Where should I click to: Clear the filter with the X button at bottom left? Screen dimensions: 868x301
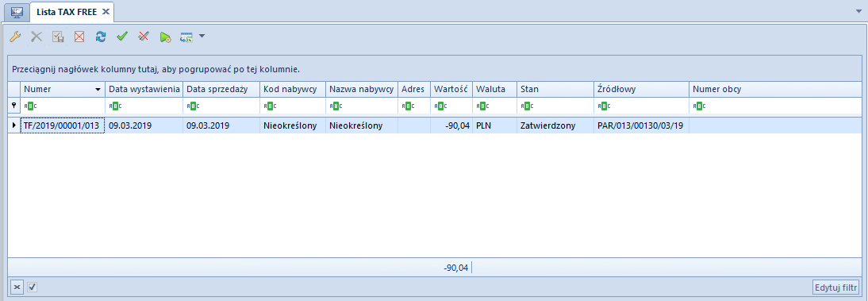pos(17,287)
